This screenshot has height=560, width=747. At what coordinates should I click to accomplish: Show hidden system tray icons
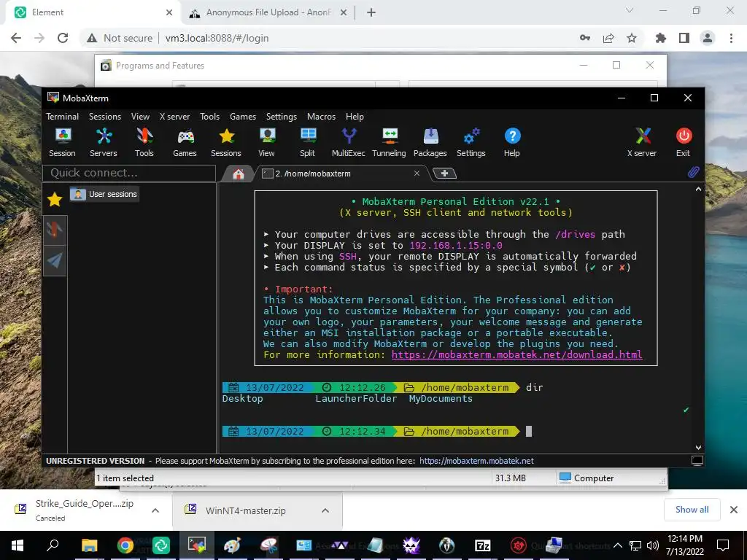click(x=618, y=545)
